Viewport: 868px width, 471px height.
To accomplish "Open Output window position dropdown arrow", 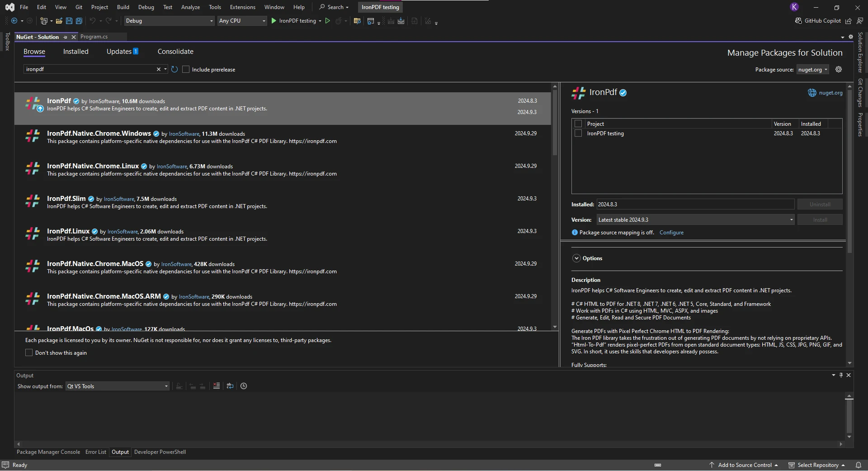I will pos(834,375).
